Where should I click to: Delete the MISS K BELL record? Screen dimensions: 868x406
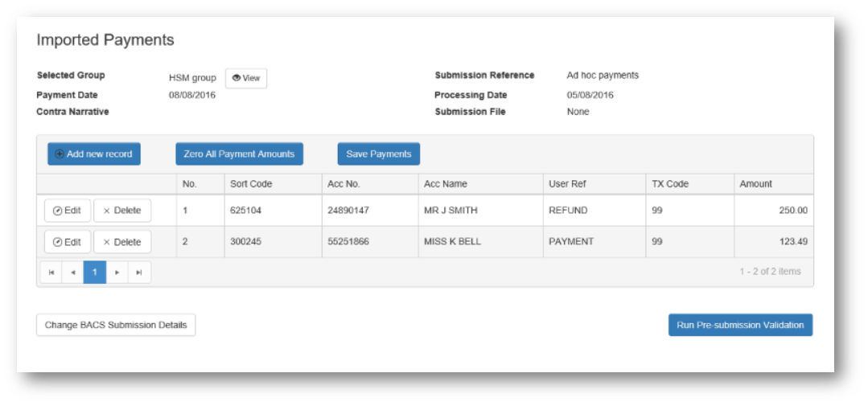(x=122, y=242)
